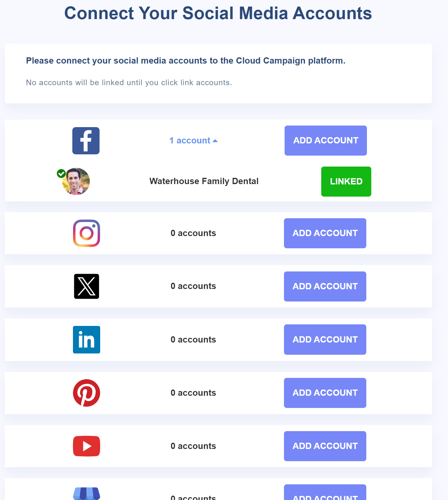Collapse the Facebook '1 account' list
The width and height of the screenshot is (448, 500).
pos(193,141)
